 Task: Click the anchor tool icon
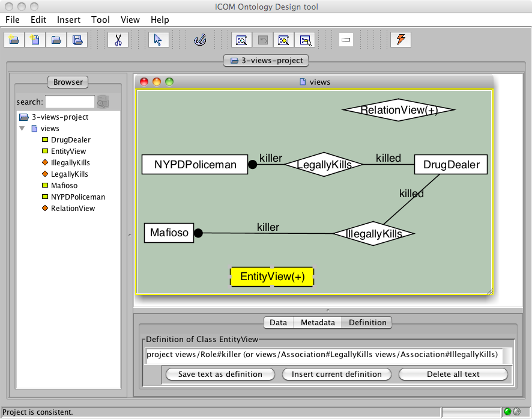200,40
